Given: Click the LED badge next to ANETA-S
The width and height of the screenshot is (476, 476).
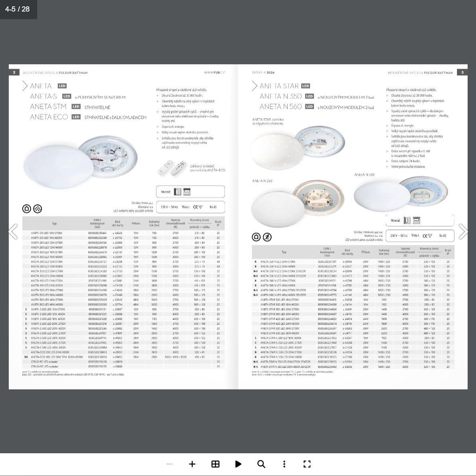Looking at the screenshot, I should point(67,96).
